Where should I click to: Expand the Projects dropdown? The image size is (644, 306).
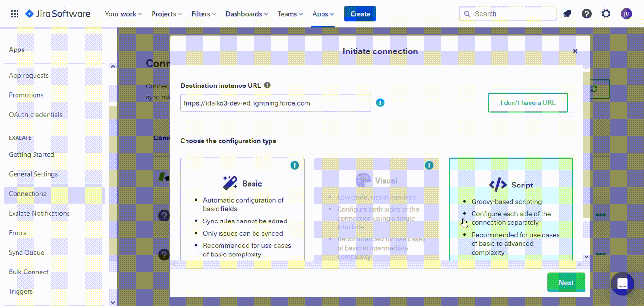(167, 14)
